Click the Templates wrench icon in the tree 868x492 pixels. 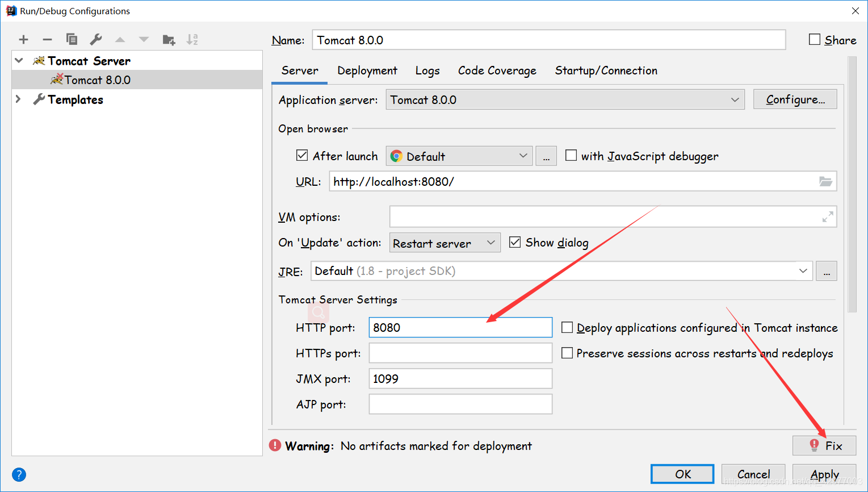[39, 99]
